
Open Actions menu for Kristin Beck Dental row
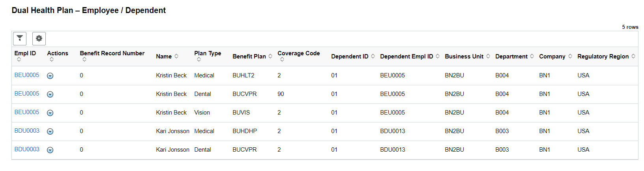tap(50, 94)
